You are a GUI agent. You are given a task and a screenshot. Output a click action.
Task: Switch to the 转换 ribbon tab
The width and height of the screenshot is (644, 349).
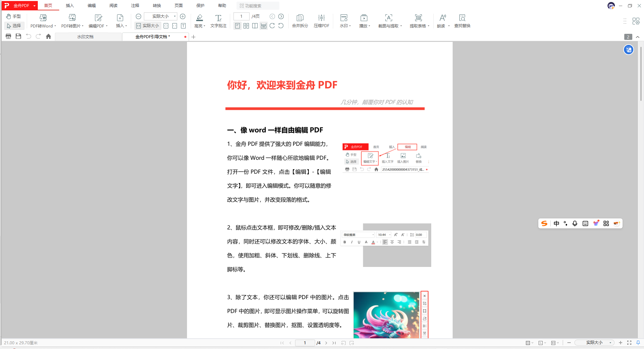click(x=157, y=6)
